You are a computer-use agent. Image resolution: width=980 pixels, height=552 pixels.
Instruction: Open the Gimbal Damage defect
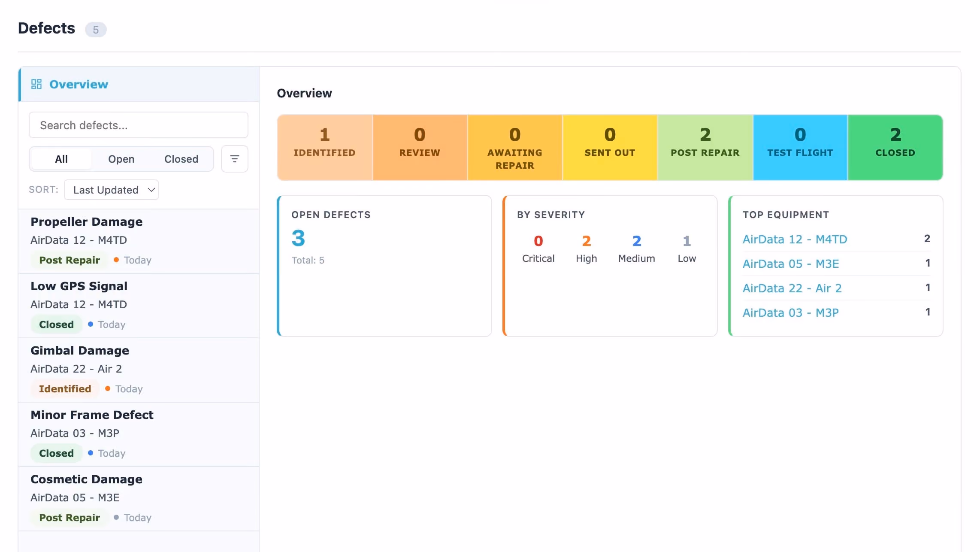(x=139, y=370)
